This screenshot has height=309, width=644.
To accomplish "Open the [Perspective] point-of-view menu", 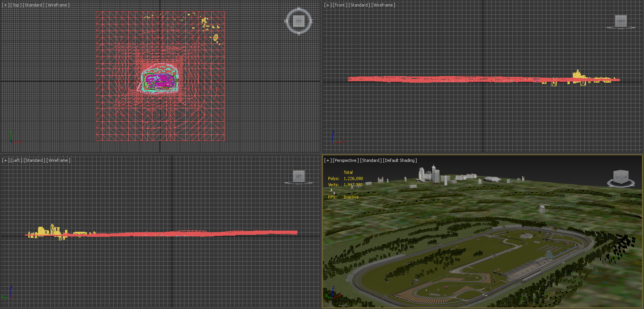I will coord(346,160).
